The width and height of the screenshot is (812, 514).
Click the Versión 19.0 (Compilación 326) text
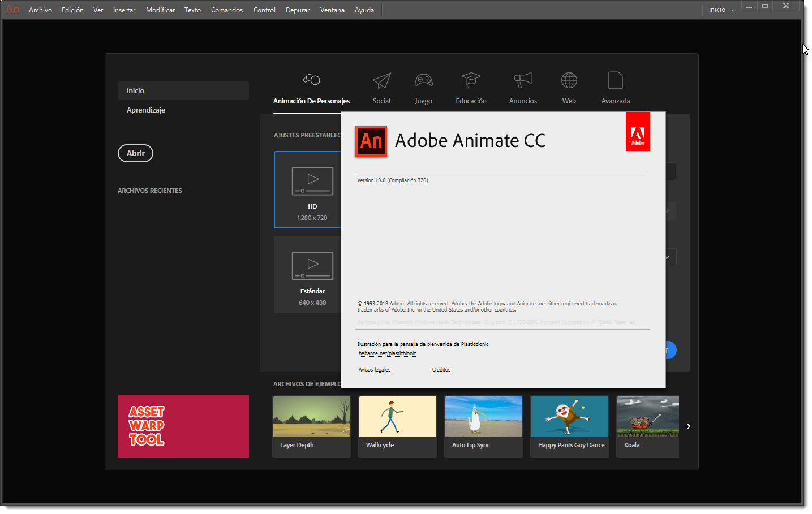tap(393, 180)
